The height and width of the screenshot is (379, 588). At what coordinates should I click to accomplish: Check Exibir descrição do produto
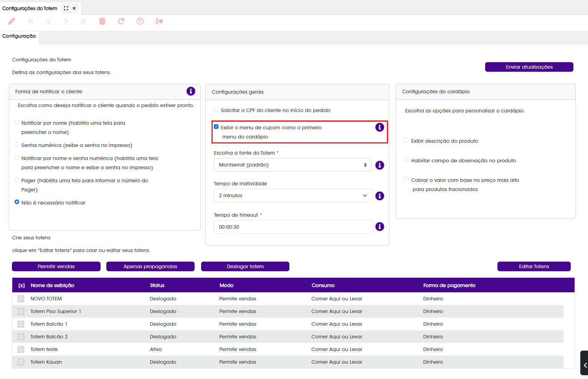point(406,140)
